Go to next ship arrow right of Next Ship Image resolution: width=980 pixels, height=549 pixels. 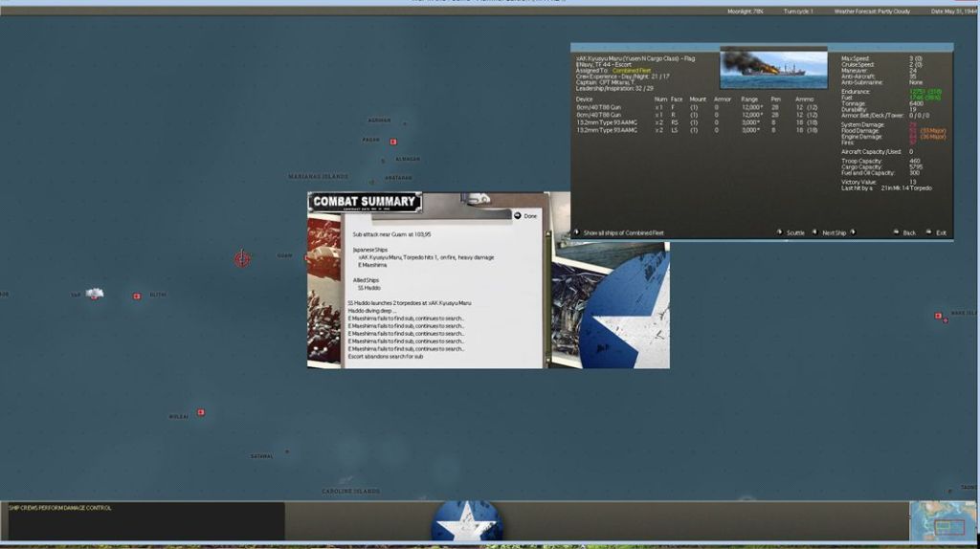853,232
